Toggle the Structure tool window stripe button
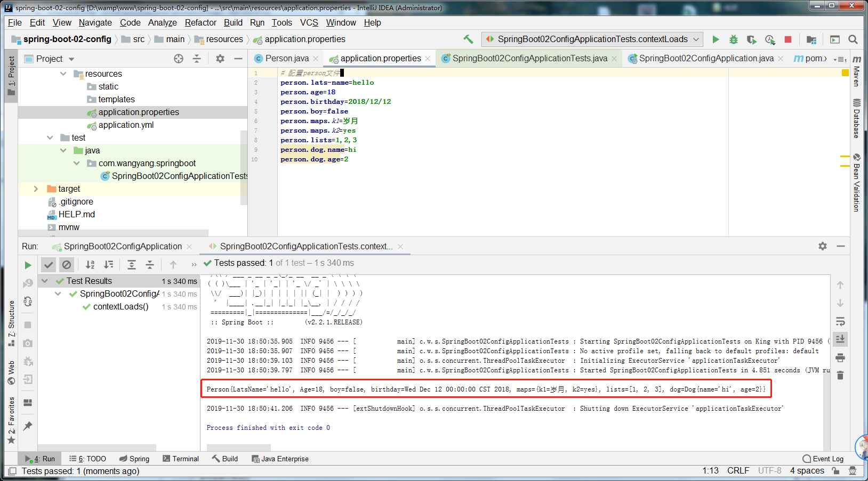Screen dimensions: 868x481 (x=11, y=324)
